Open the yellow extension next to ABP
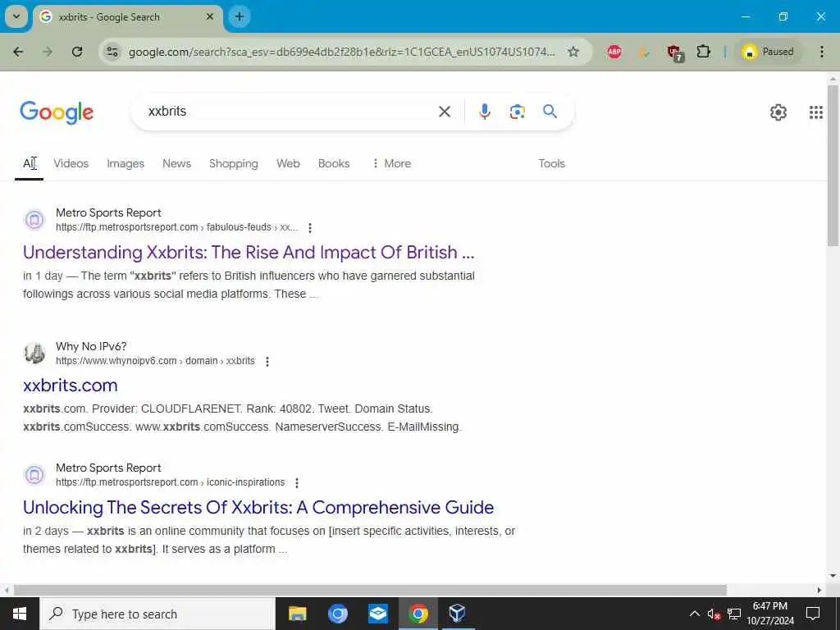This screenshot has height=630, width=840. coord(645,52)
